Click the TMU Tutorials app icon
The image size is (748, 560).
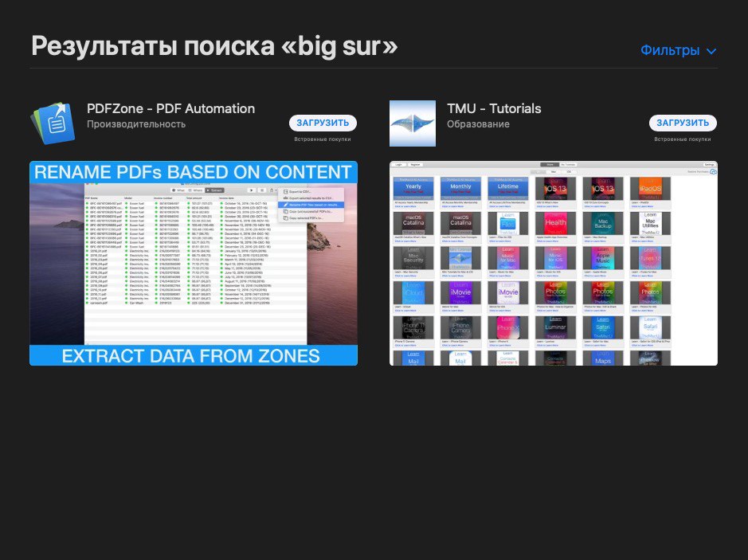(413, 123)
